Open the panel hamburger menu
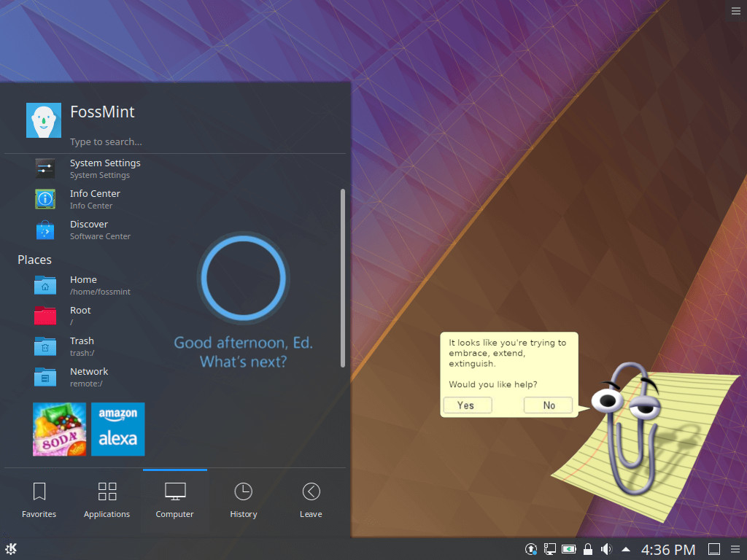 coord(735,550)
